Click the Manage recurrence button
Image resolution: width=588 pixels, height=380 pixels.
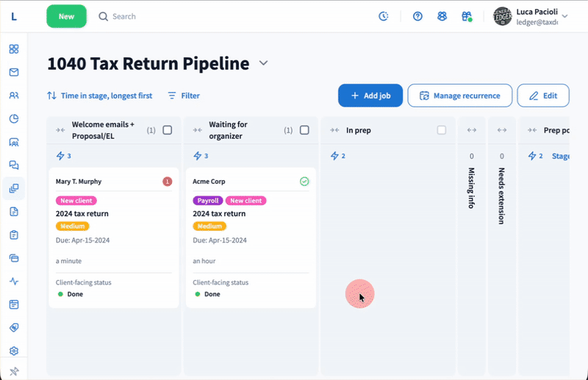point(459,96)
